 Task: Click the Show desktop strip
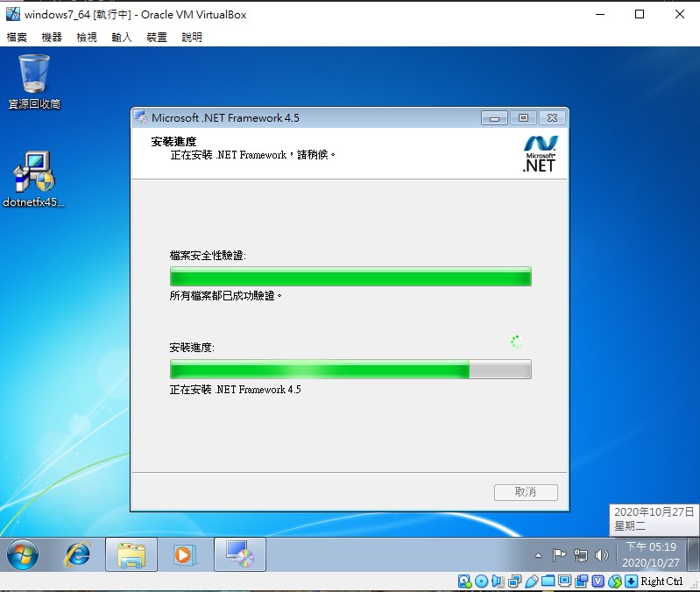(x=693, y=554)
